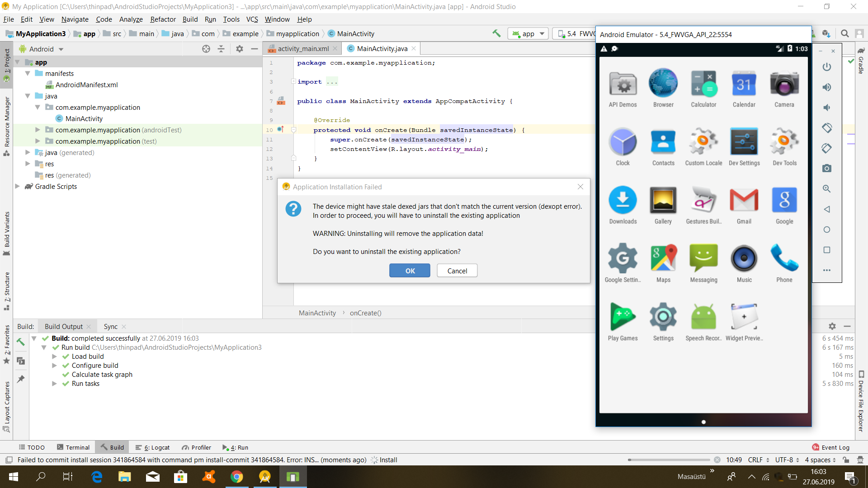This screenshot has width=868, height=488.
Task: Close the Application Installation Failed dialog
Action: click(x=580, y=187)
